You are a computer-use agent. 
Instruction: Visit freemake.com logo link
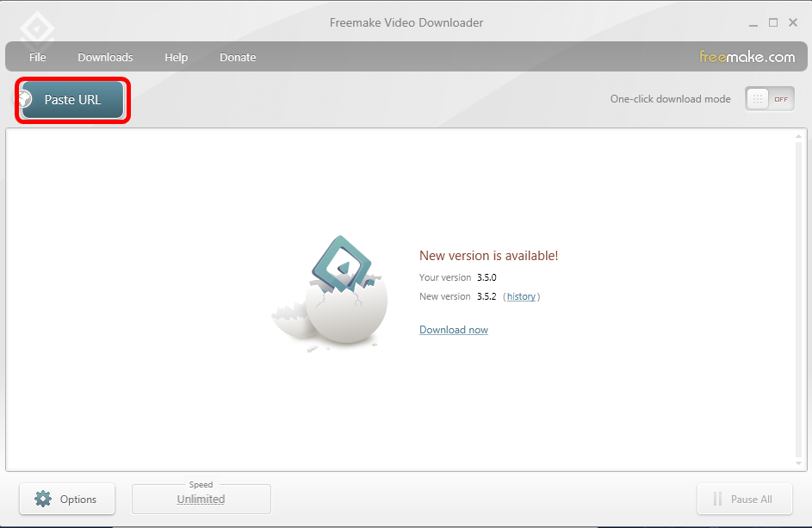(747, 57)
